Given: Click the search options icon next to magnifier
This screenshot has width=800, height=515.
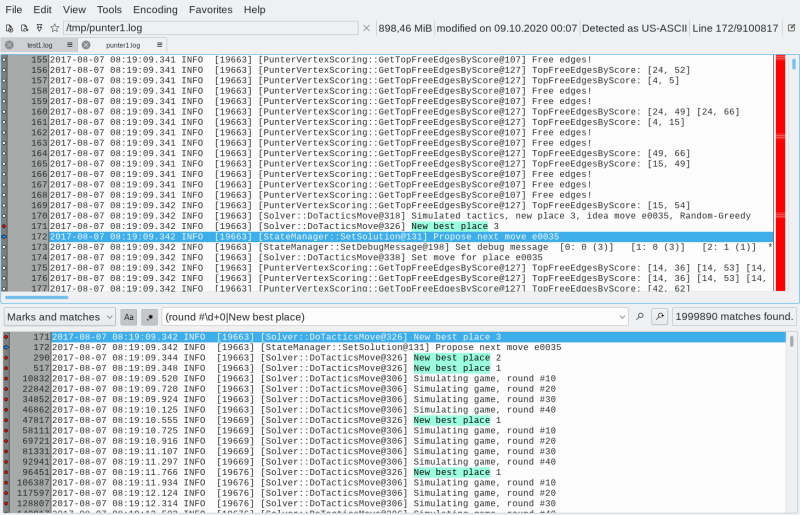Looking at the screenshot, I should click(660, 317).
